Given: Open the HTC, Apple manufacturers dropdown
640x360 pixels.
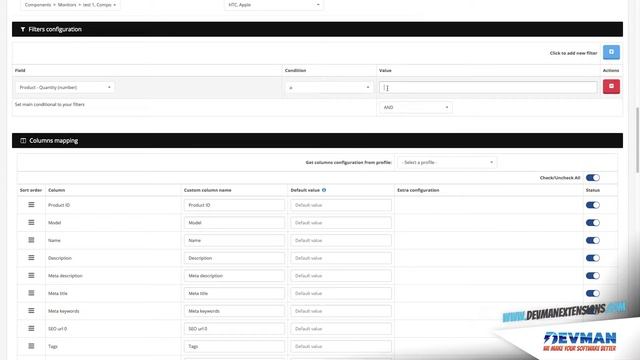Looking at the screenshot, I should point(274,5).
